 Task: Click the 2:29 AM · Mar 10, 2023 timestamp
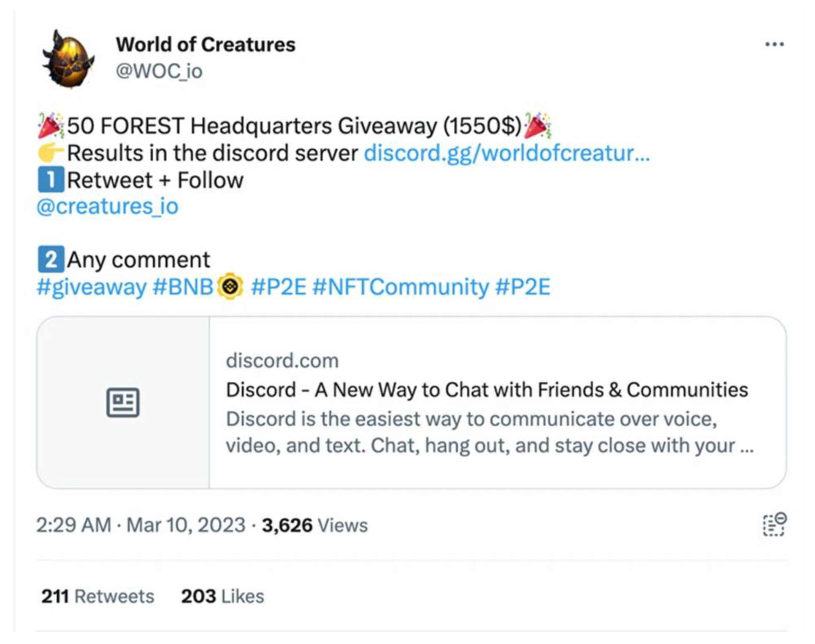pos(141,525)
